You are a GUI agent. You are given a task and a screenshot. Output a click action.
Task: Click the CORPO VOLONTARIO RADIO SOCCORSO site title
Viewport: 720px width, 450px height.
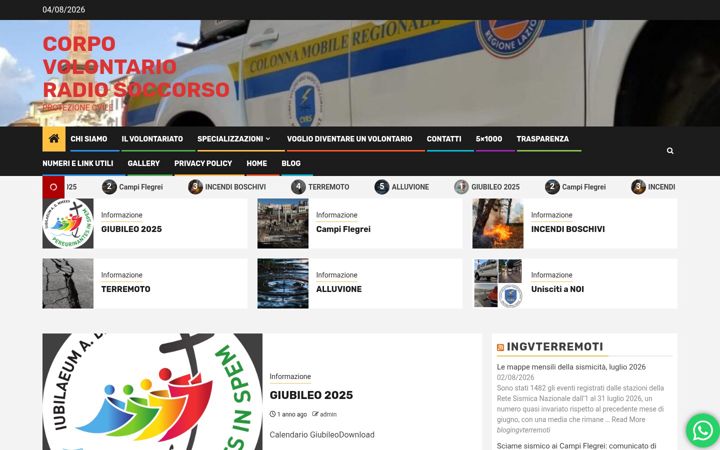click(136, 67)
